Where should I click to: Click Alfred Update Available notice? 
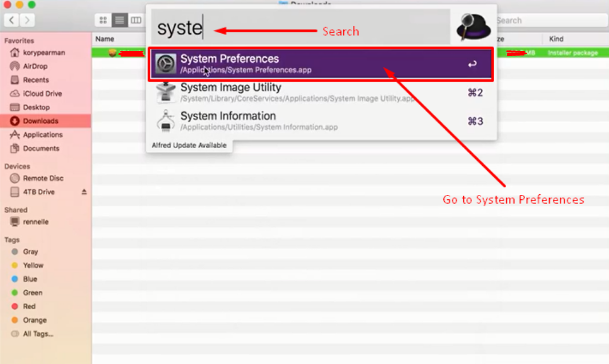(189, 145)
